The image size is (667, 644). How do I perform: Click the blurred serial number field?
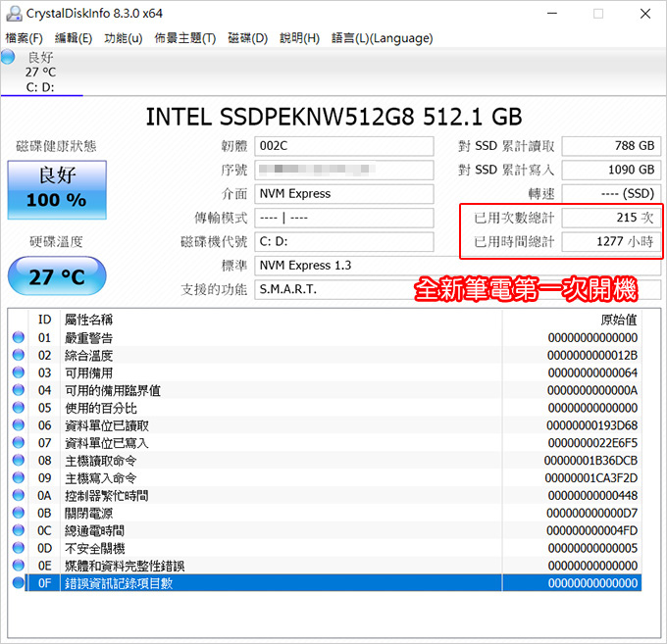343,170
